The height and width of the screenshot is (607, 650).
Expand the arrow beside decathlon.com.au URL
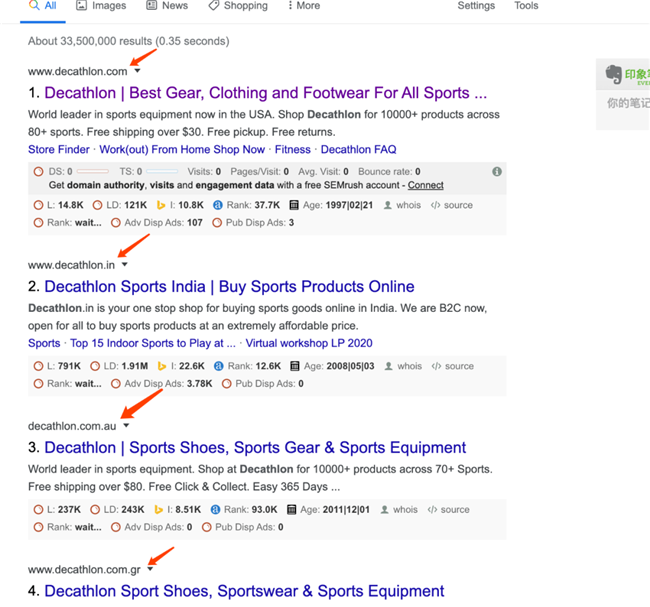point(126,426)
